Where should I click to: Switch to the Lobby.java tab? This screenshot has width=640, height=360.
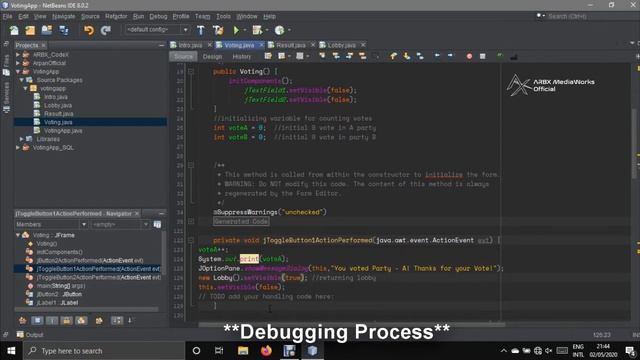point(341,45)
